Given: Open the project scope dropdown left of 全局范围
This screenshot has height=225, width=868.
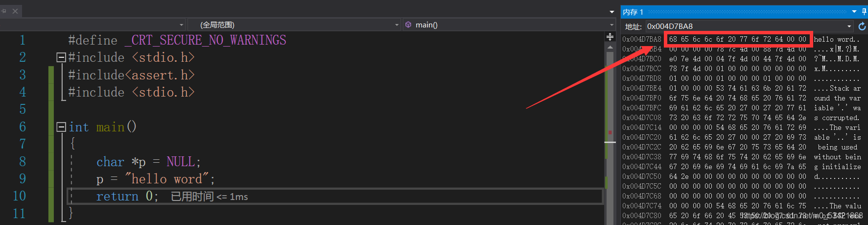Looking at the screenshot, I should point(93,25).
